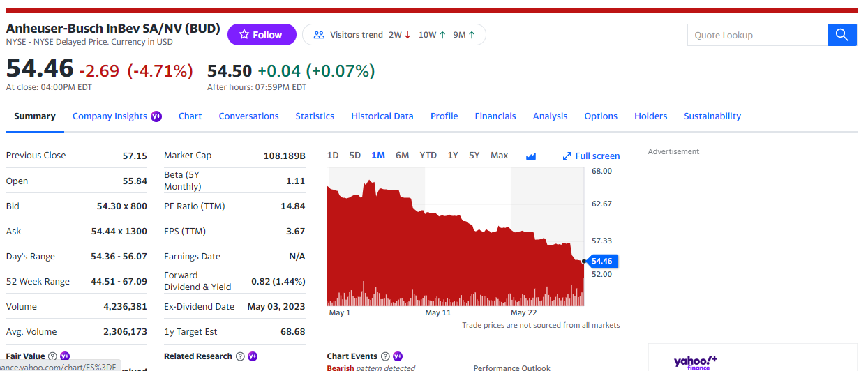Click the Related Research premium badge
868x371 pixels.
(x=252, y=356)
